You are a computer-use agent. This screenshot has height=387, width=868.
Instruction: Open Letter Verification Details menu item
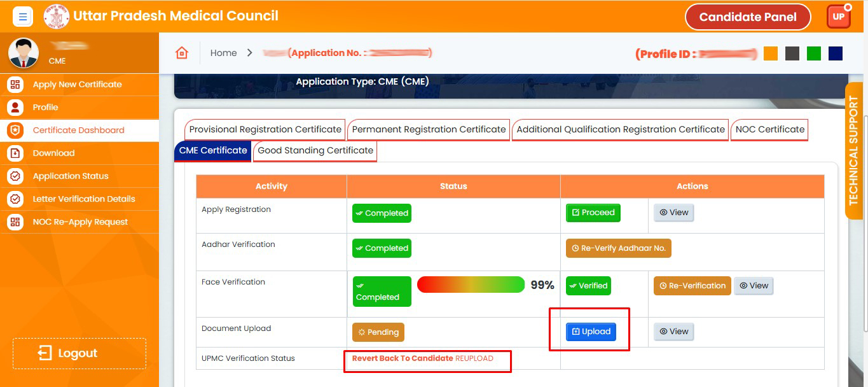tap(84, 199)
